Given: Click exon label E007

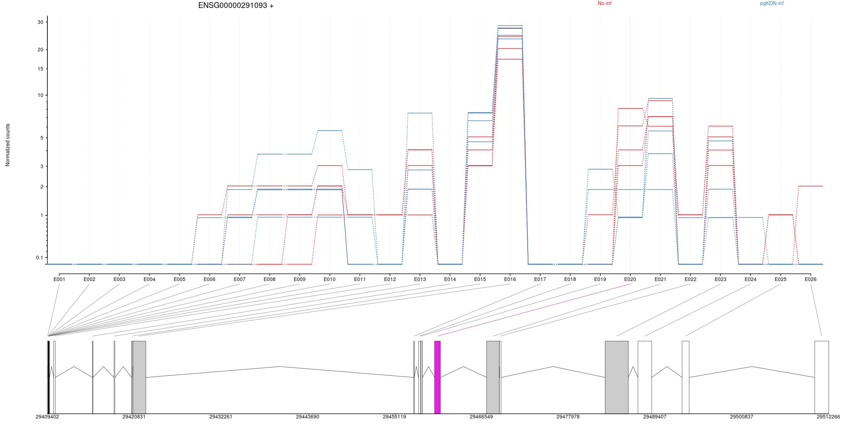Looking at the screenshot, I should tap(239, 279).
